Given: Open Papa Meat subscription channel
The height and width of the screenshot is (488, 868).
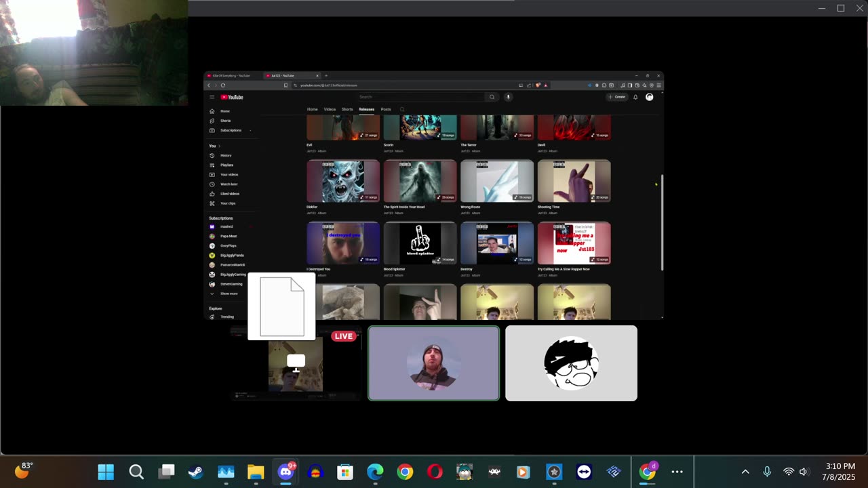Looking at the screenshot, I should pos(229,236).
